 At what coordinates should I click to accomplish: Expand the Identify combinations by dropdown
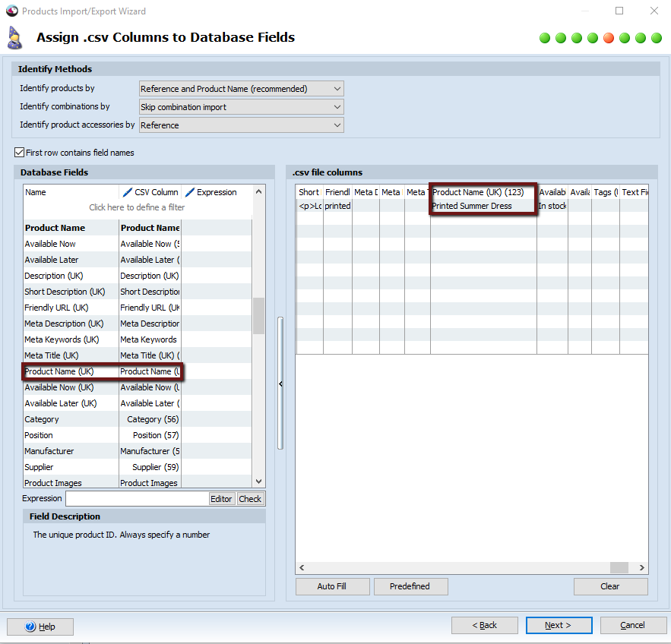337,107
